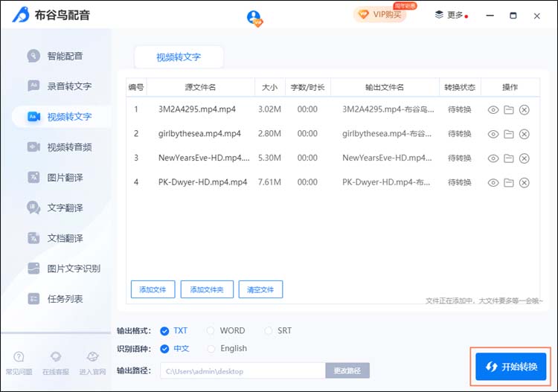Click the user avatar icon in title bar

[254, 17]
